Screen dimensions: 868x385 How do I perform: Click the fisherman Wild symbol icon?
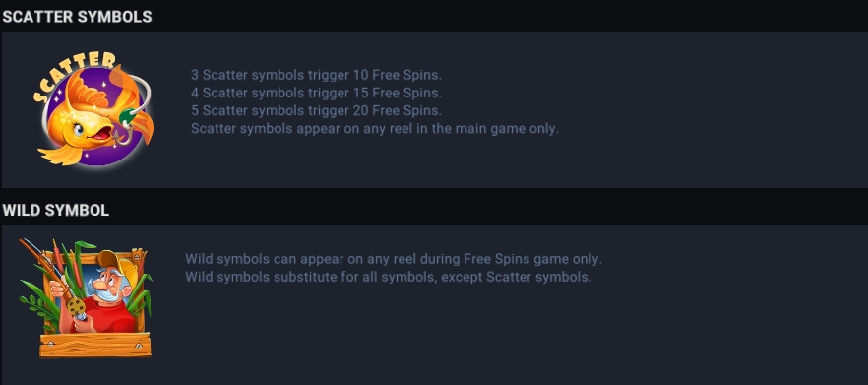(x=86, y=297)
